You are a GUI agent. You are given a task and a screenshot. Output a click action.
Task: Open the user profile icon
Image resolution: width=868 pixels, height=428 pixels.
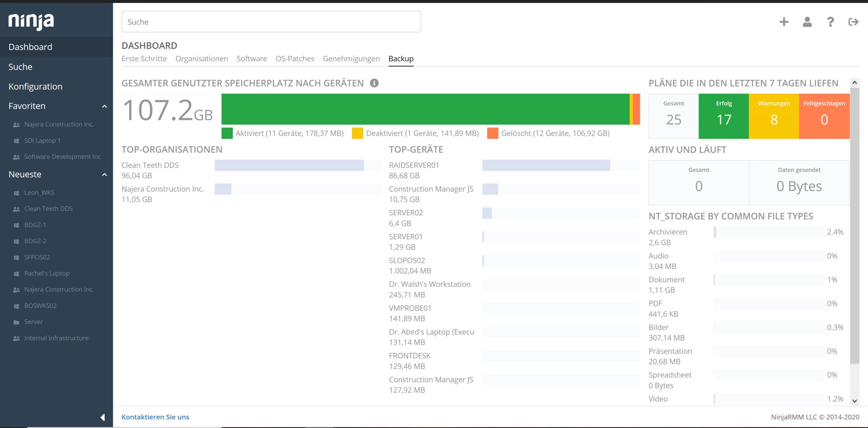coord(807,22)
